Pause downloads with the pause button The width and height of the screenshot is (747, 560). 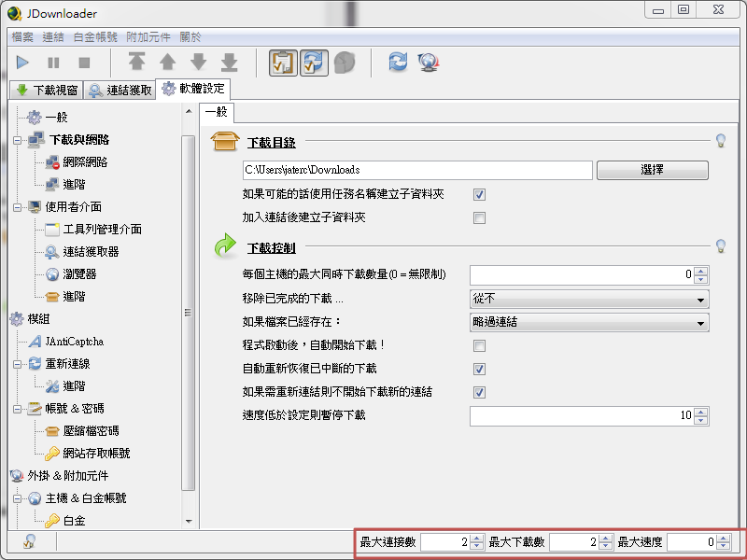pyautogui.click(x=53, y=63)
